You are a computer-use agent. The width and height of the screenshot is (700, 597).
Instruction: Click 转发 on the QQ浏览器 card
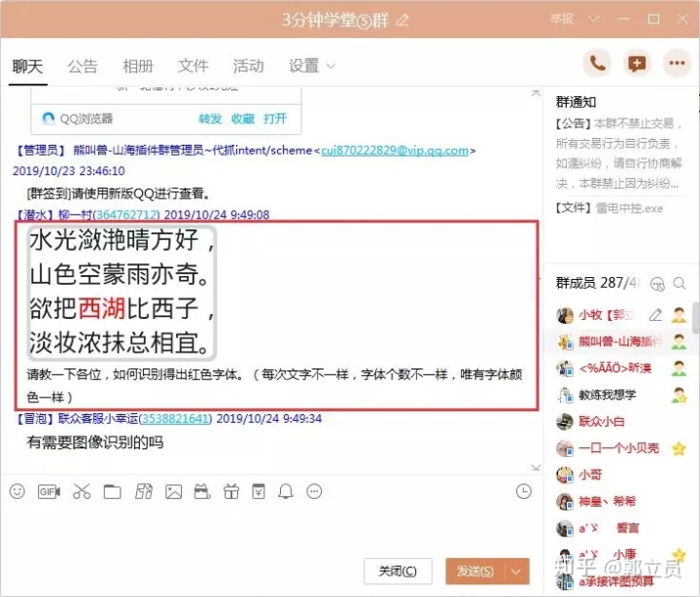tap(210, 119)
